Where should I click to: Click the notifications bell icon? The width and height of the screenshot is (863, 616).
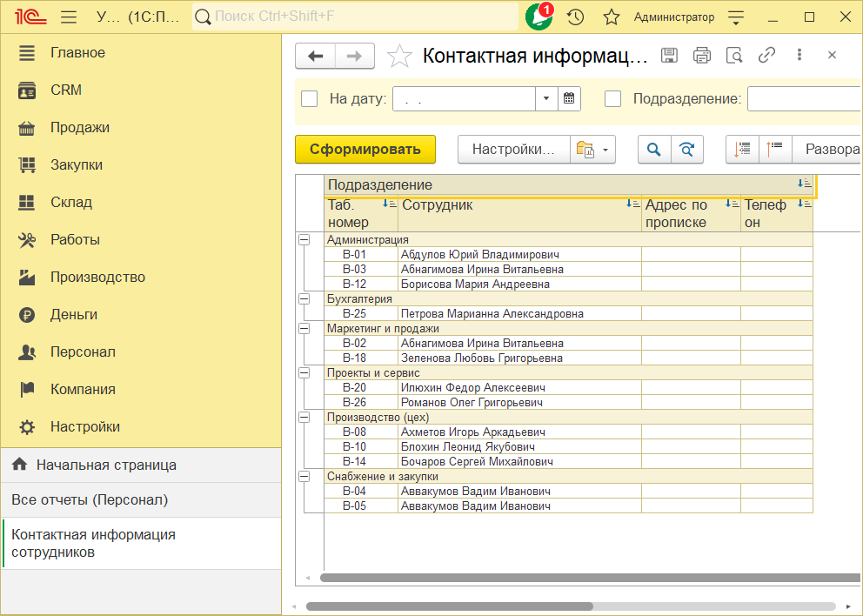coord(539,17)
